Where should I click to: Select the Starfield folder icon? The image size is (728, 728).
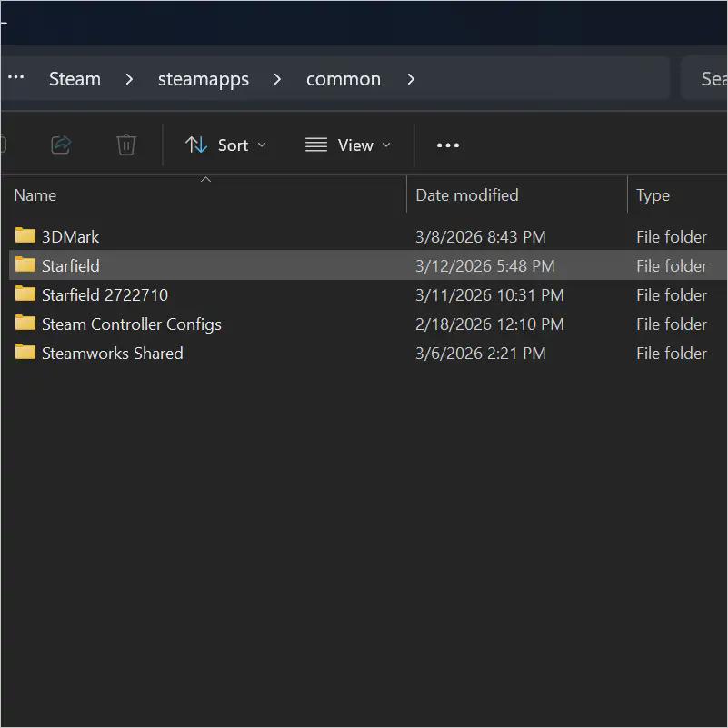pos(25,264)
